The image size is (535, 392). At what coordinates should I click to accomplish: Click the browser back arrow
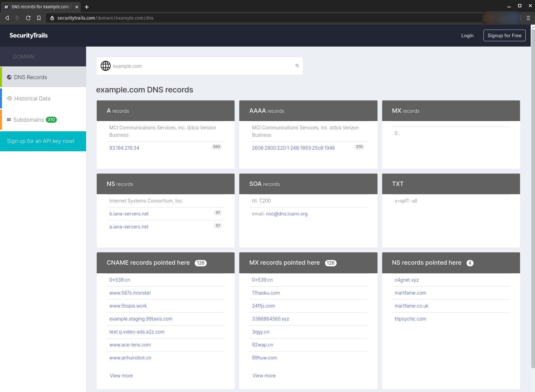point(7,18)
